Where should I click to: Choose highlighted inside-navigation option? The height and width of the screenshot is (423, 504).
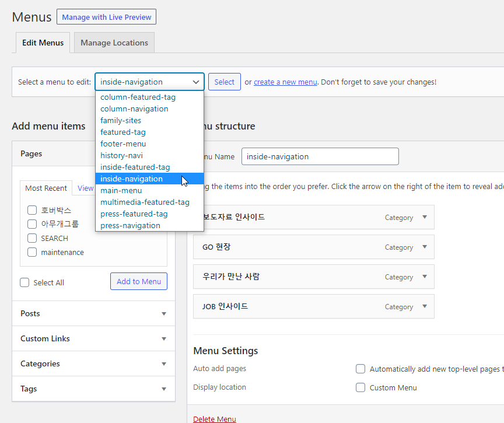[149, 179]
